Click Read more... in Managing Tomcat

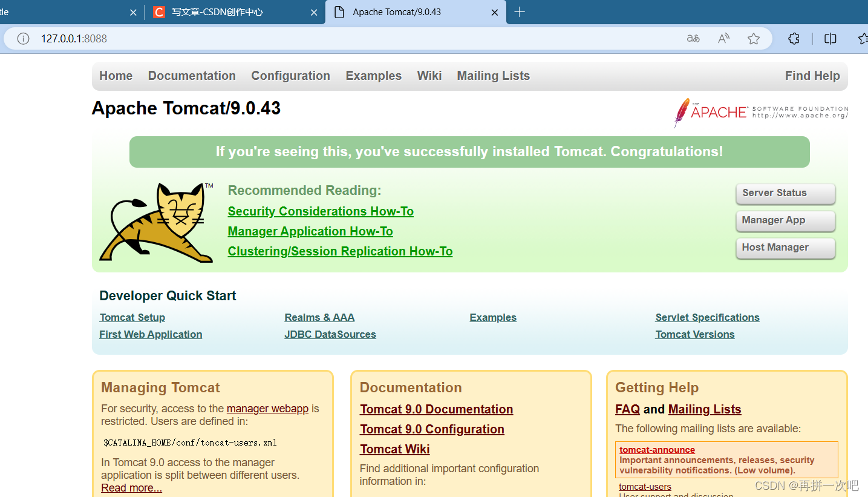131,488
